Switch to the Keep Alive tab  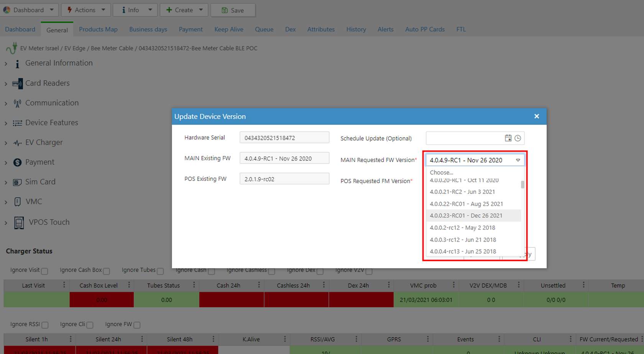point(229,29)
